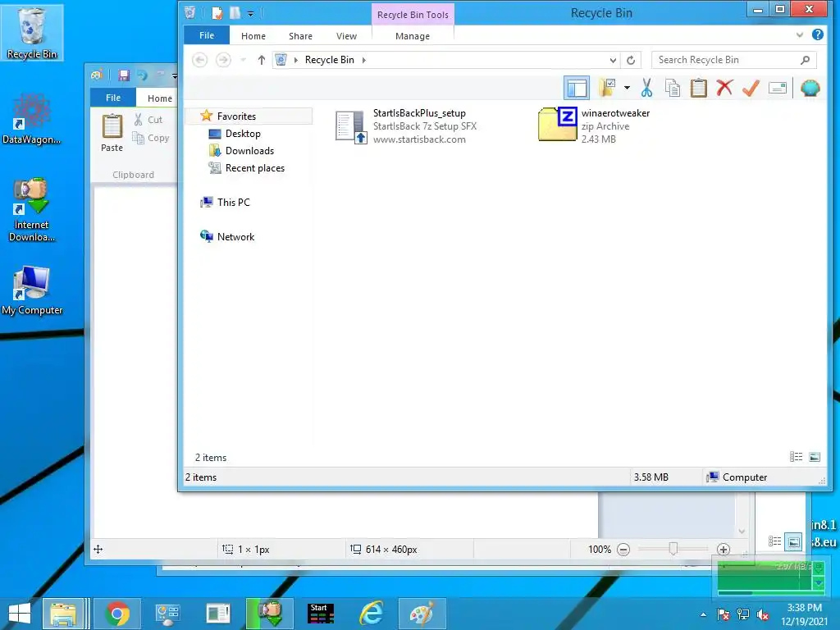Click the Recycle Bin Tools contextual tab header
840x630 pixels.
(x=413, y=15)
